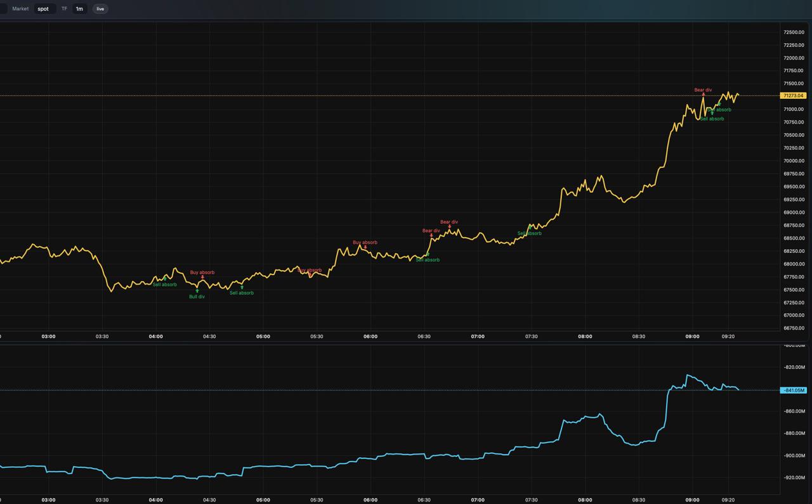The height and width of the screenshot is (504, 812).
Task: Click the 72500.00 level on price axis
Action: click(793, 32)
